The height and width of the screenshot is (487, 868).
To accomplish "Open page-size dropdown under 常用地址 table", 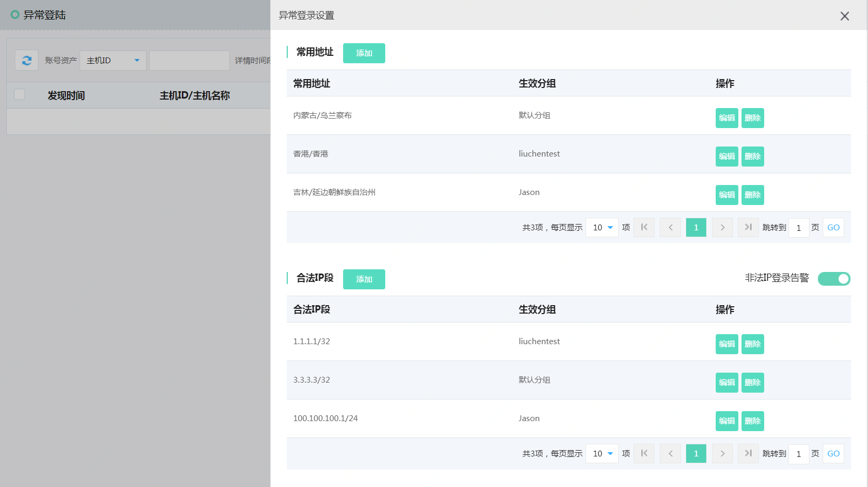I will pos(602,227).
